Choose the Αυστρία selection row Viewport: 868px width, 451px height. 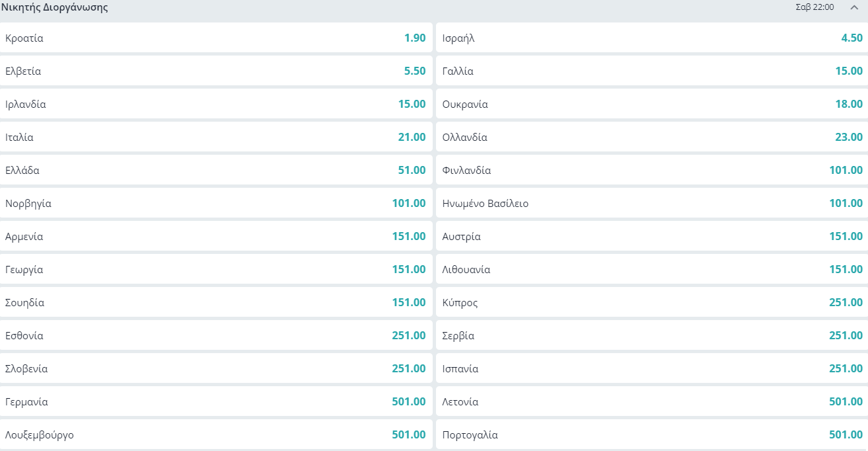[x=653, y=236]
